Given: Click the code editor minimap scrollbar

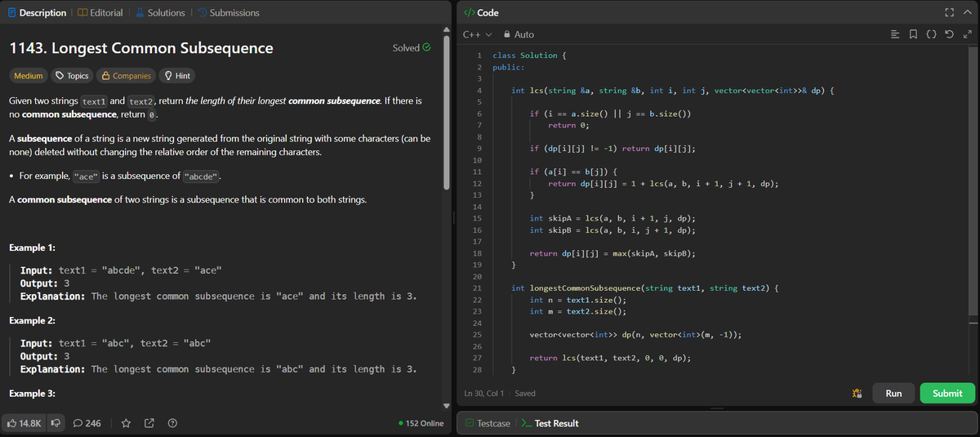Looking at the screenshot, I should click(x=972, y=182).
